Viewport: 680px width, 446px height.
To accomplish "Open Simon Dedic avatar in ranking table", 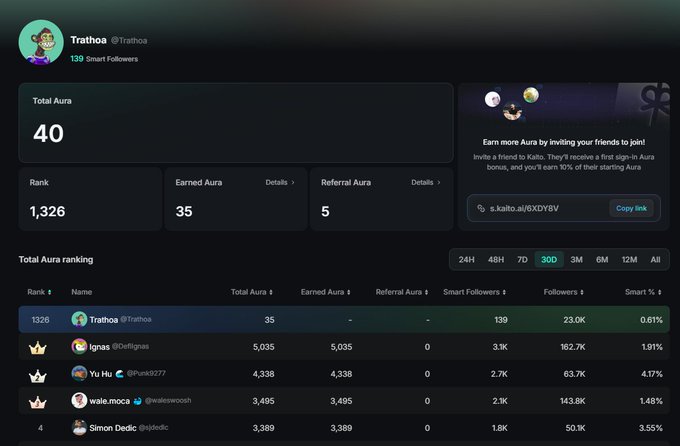I will [x=79, y=427].
